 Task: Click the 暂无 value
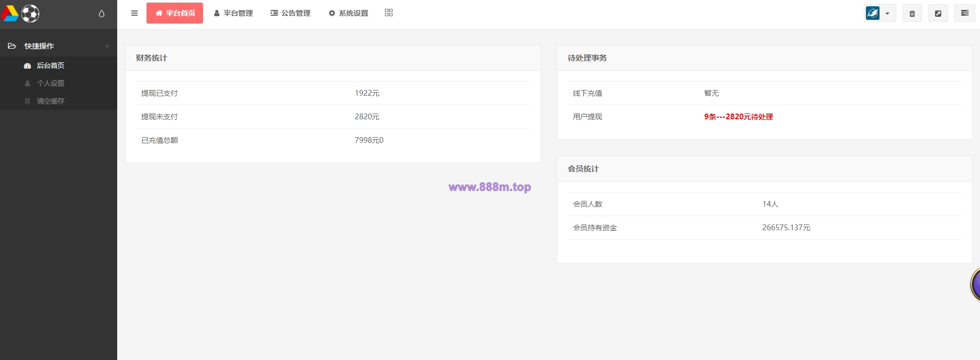[x=712, y=93]
